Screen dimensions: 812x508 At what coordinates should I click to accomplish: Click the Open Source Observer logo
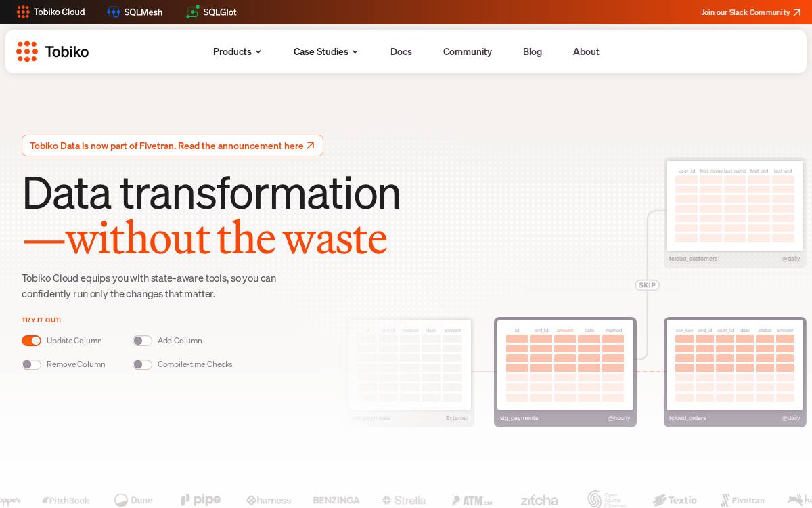pos(607,500)
